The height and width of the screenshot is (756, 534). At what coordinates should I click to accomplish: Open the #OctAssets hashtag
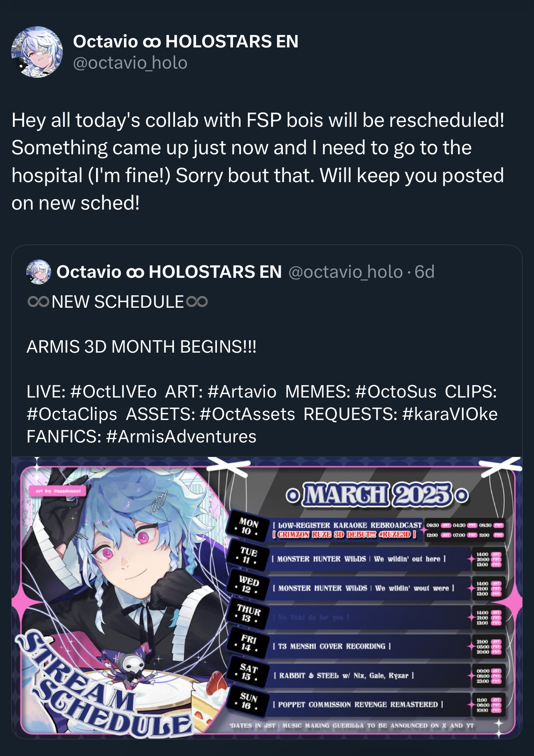[x=247, y=414]
